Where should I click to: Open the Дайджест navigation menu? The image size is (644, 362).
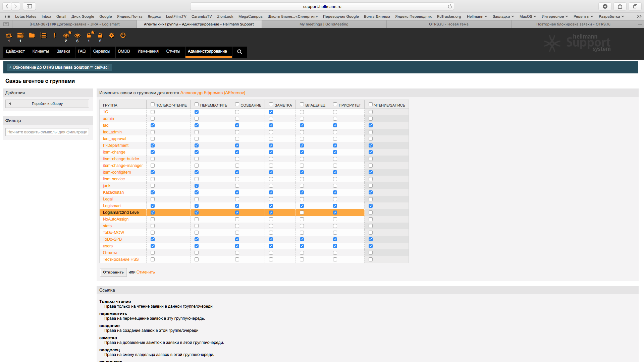tap(15, 52)
